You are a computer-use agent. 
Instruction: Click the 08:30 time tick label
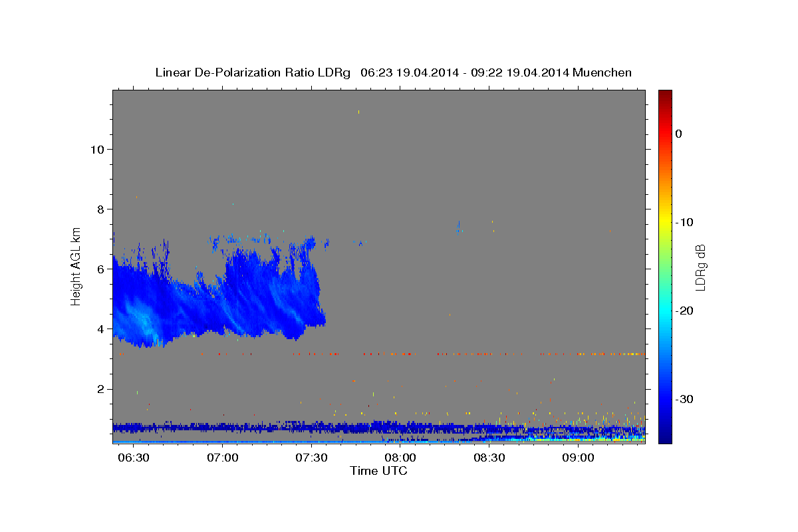pos(489,459)
